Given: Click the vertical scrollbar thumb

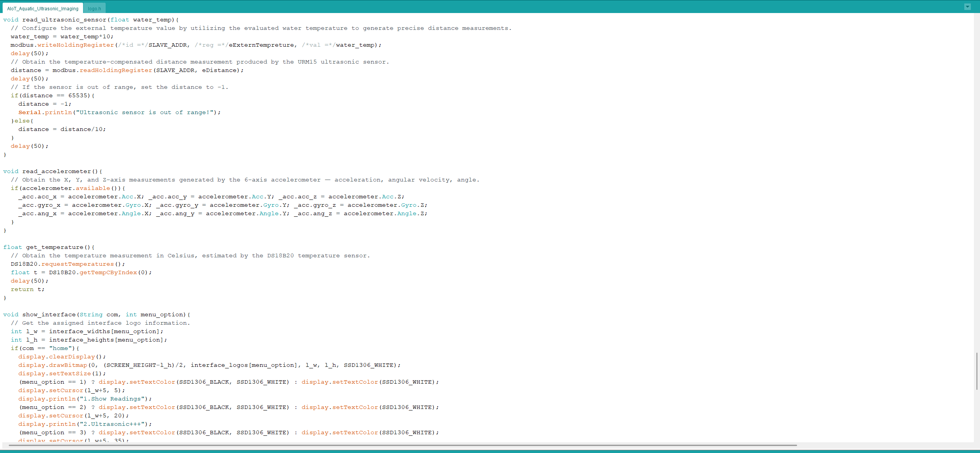Looking at the screenshot, I should coord(977,371).
